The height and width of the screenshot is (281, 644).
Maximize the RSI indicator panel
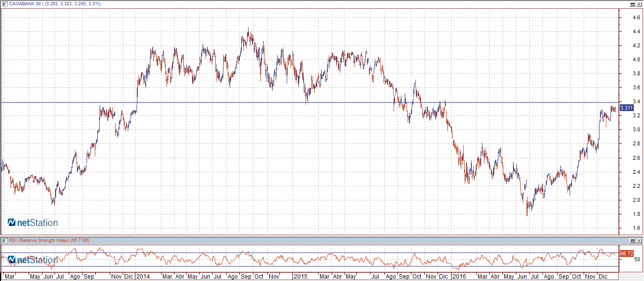pos(632,240)
